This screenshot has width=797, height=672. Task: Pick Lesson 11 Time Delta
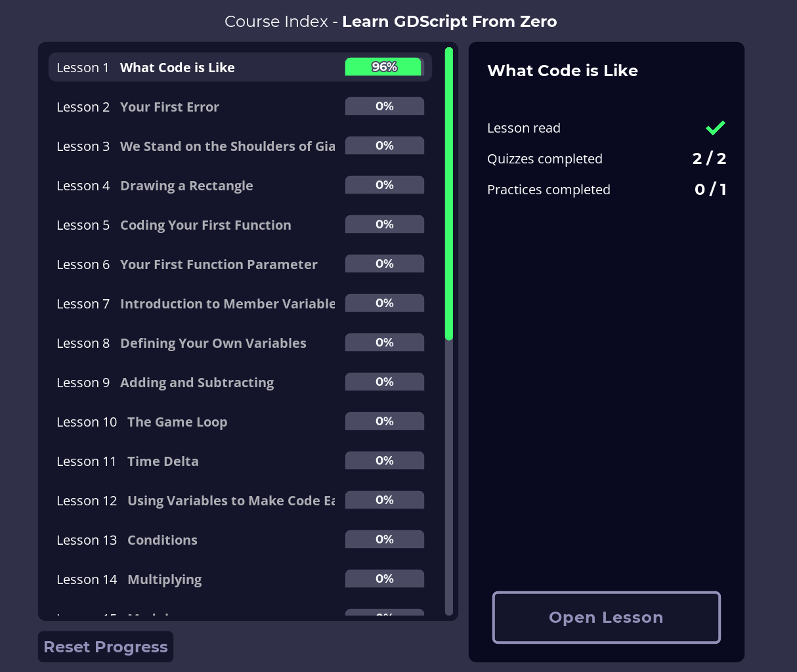click(240, 461)
